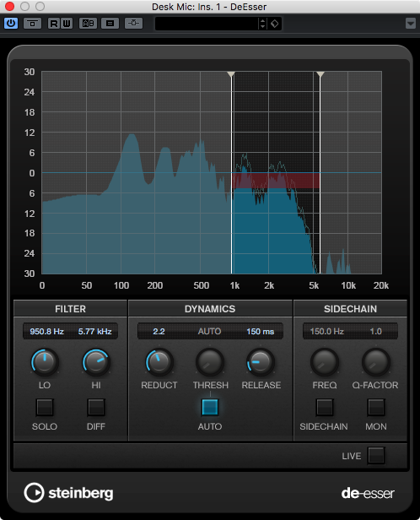Click the SIDECHAIN section header
Viewport: 420px width, 520px height.
(350, 309)
